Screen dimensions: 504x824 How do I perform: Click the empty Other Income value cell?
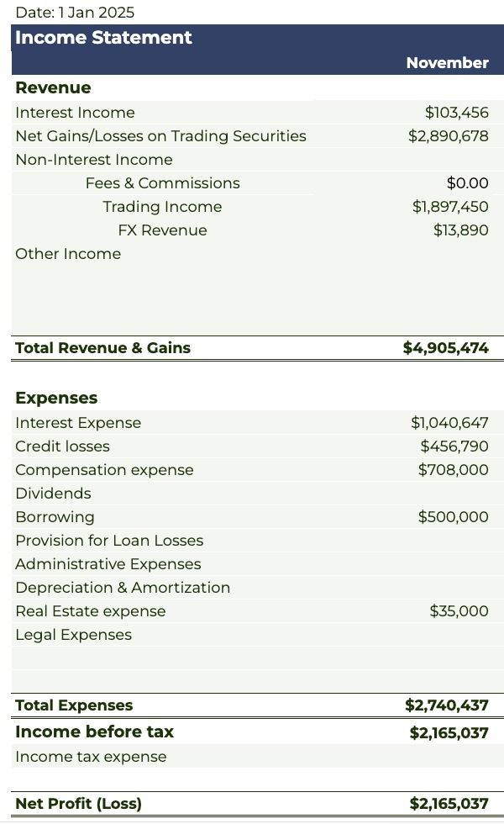pyautogui.click(x=410, y=254)
